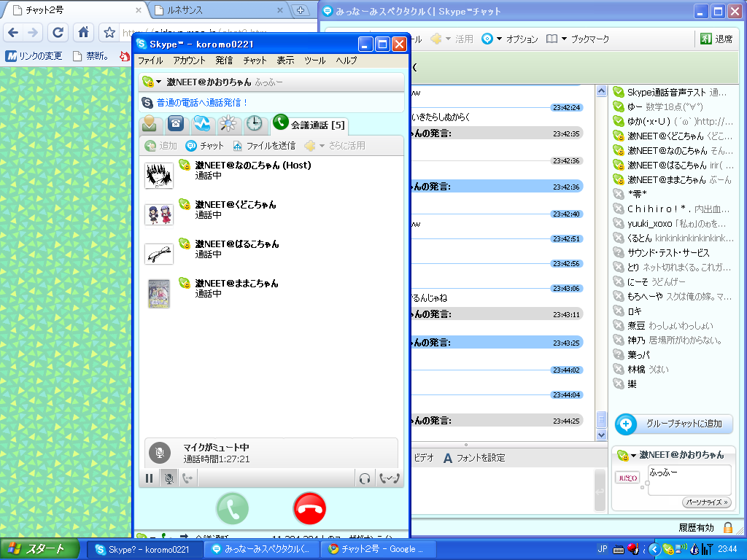Open アカウント menu in Skype
The height and width of the screenshot is (560, 747).
point(189,61)
